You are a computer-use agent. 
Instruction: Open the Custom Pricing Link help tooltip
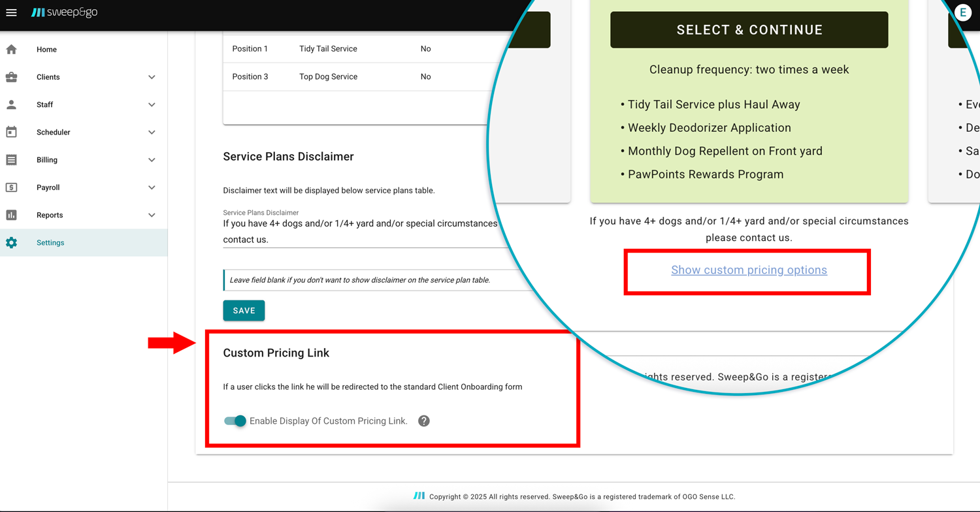(x=423, y=421)
